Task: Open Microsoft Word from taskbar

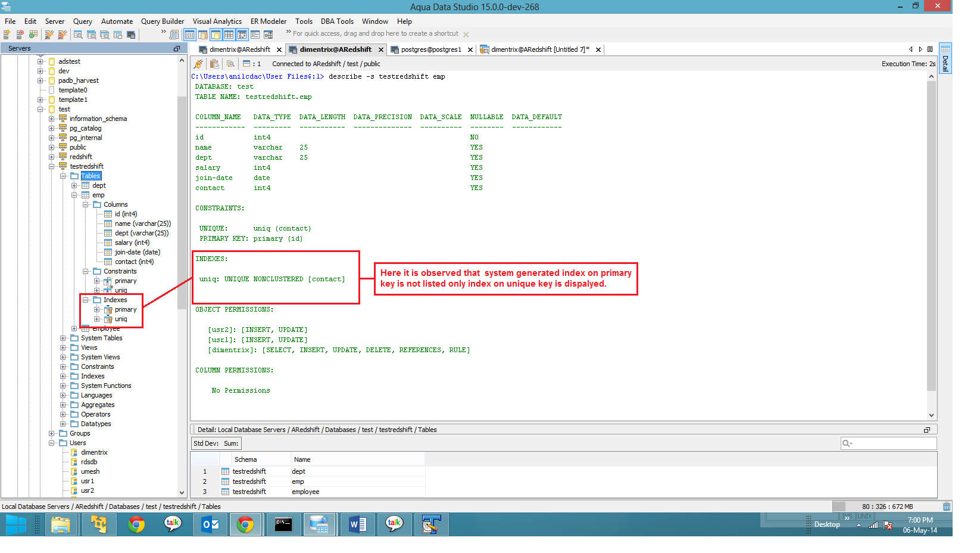Action: click(x=357, y=525)
